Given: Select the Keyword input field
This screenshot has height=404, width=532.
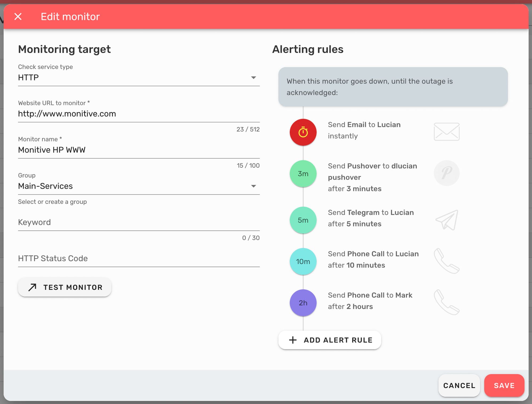Looking at the screenshot, I should click(139, 222).
